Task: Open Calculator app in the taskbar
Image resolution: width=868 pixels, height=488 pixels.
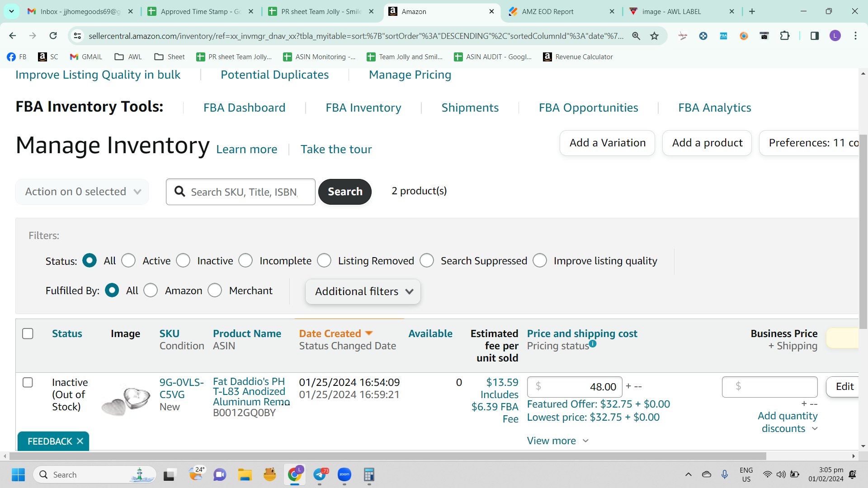Action: (369, 474)
